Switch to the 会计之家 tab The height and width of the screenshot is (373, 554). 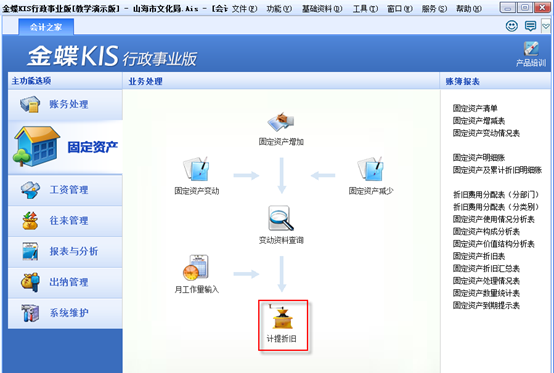click(46, 27)
